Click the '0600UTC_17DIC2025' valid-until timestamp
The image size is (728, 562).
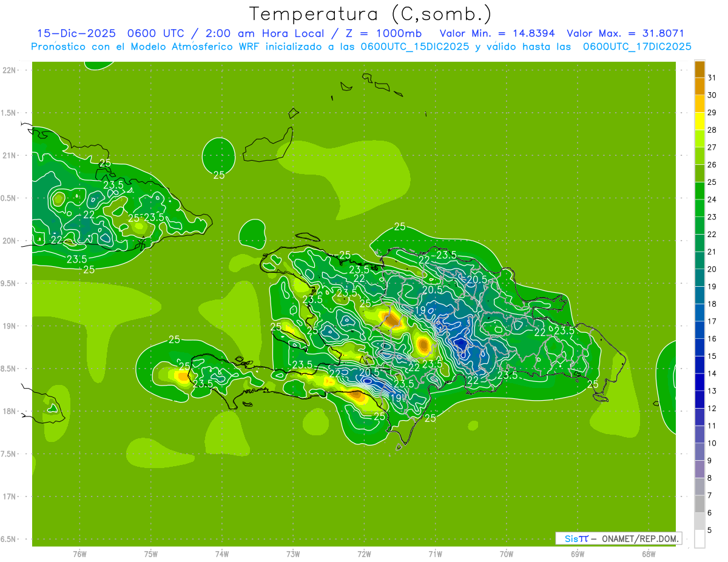point(637,47)
